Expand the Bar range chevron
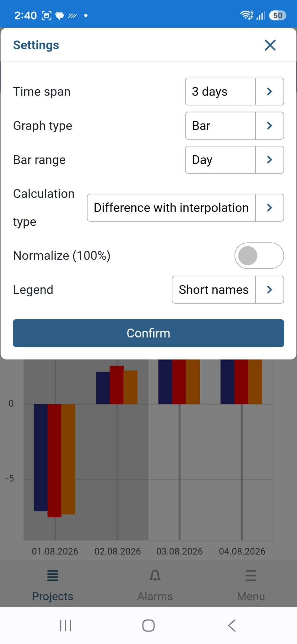 pyautogui.click(x=270, y=160)
